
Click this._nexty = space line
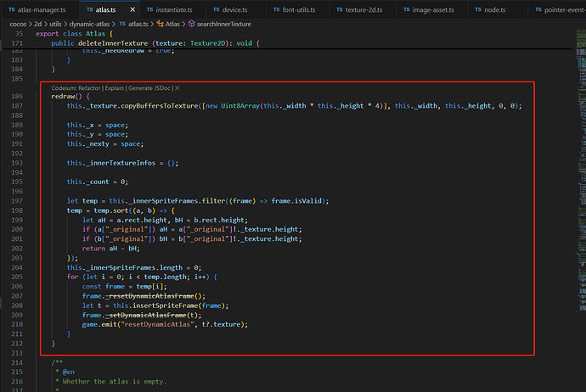pos(105,143)
